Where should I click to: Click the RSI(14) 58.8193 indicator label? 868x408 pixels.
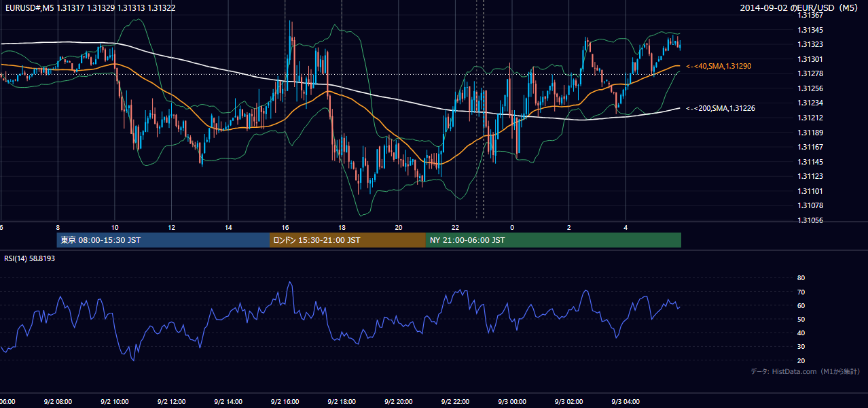pyautogui.click(x=30, y=258)
